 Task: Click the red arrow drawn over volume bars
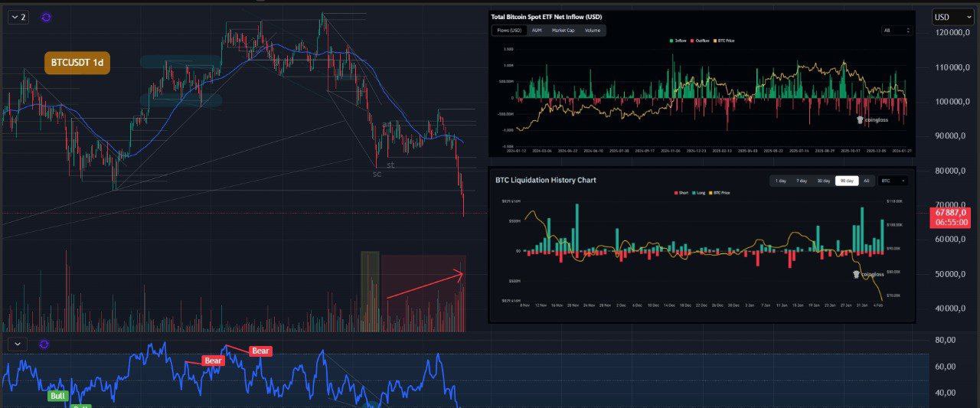click(425, 285)
